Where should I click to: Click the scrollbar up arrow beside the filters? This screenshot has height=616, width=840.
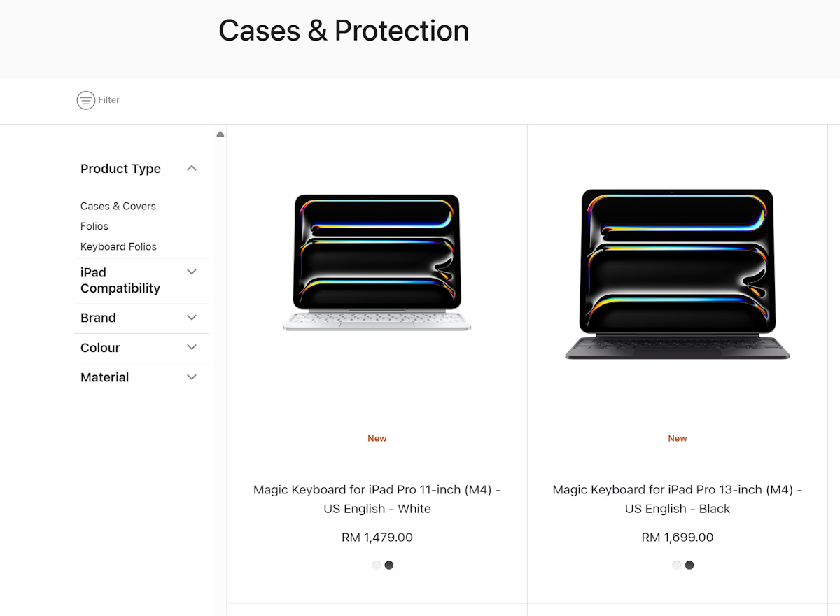pos(220,133)
